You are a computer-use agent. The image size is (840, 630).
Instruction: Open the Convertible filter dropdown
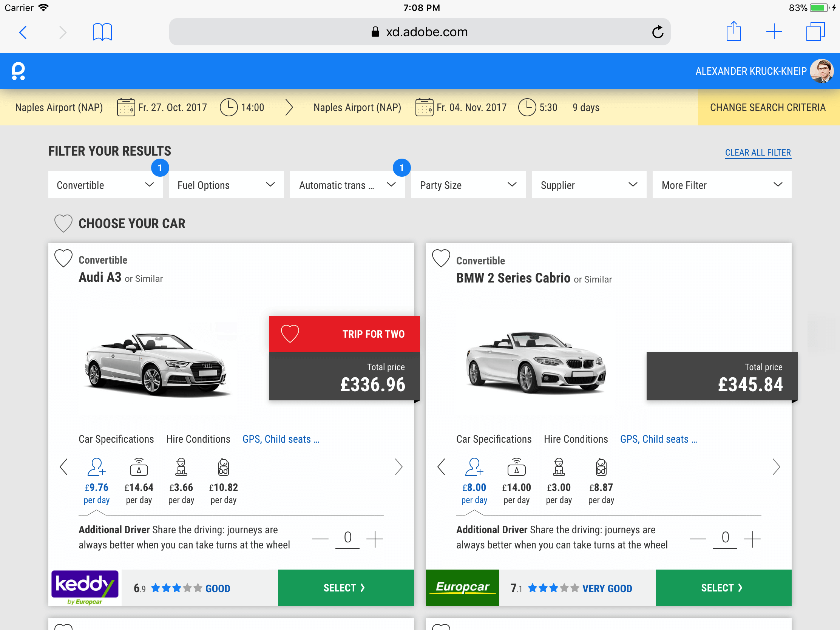[x=106, y=185]
